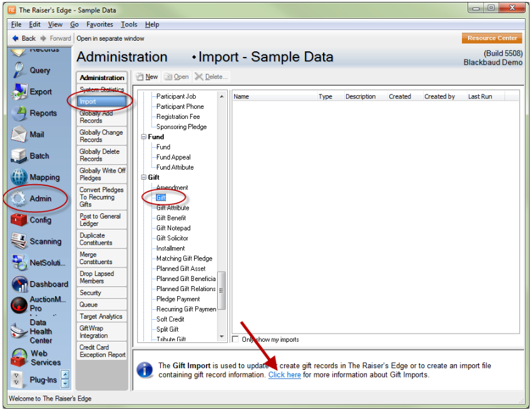Sort by the Last Run column header
The width and height of the screenshot is (532, 410).
(486, 96)
